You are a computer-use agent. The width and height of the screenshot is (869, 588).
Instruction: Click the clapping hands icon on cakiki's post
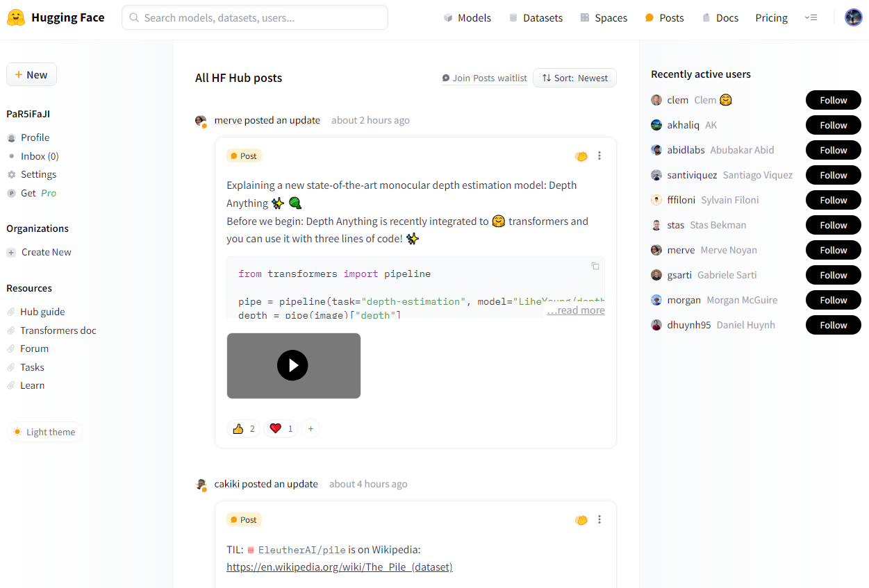(581, 520)
